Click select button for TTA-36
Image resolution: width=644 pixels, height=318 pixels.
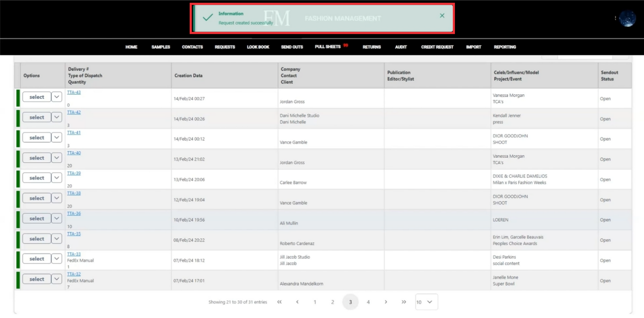37,218
